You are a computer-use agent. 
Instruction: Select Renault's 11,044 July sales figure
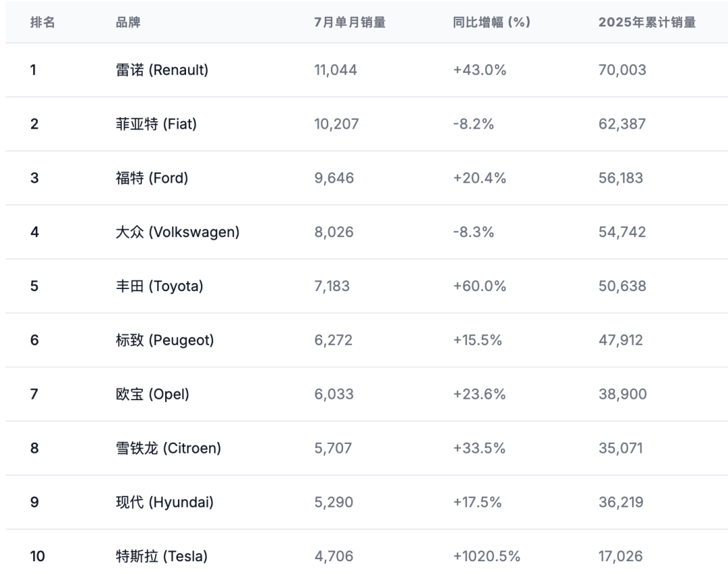[x=336, y=70]
